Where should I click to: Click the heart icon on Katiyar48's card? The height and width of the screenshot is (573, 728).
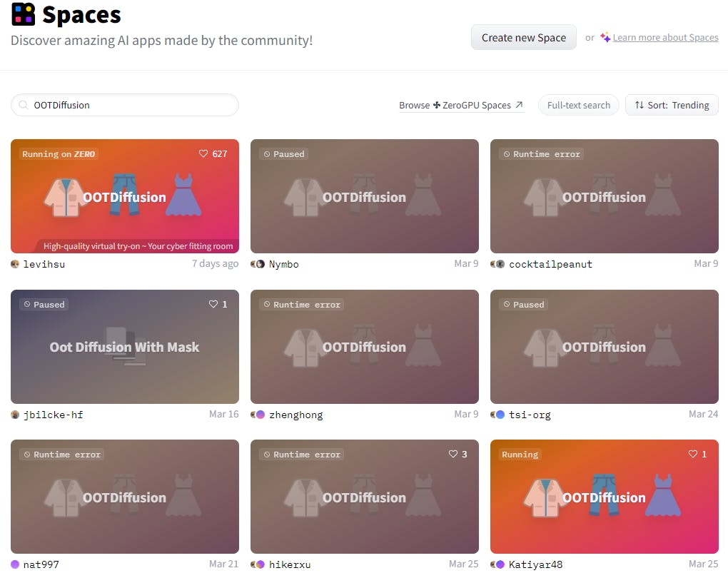click(x=693, y=454)
